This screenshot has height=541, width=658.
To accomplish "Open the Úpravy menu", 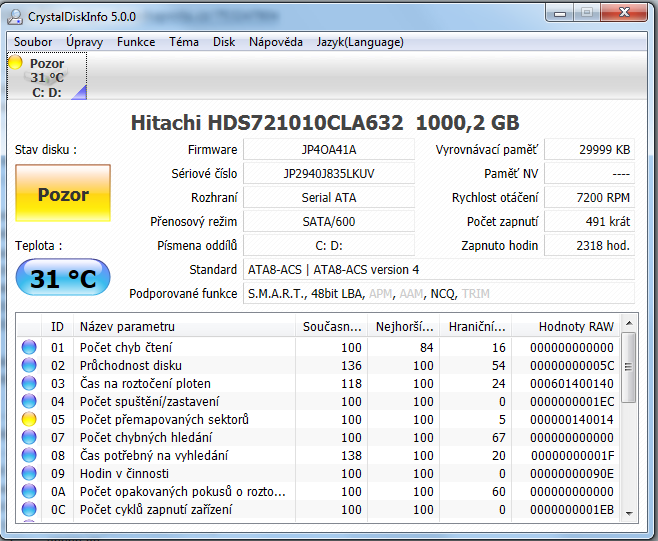I will tap(84, 42).
